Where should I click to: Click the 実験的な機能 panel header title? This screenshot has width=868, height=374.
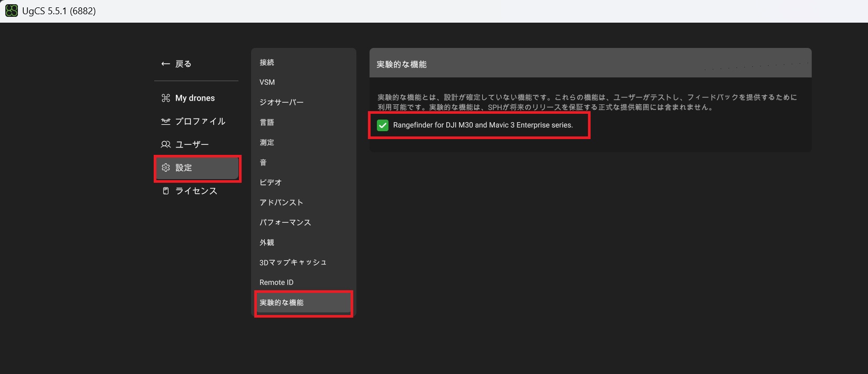coord(402,64)
